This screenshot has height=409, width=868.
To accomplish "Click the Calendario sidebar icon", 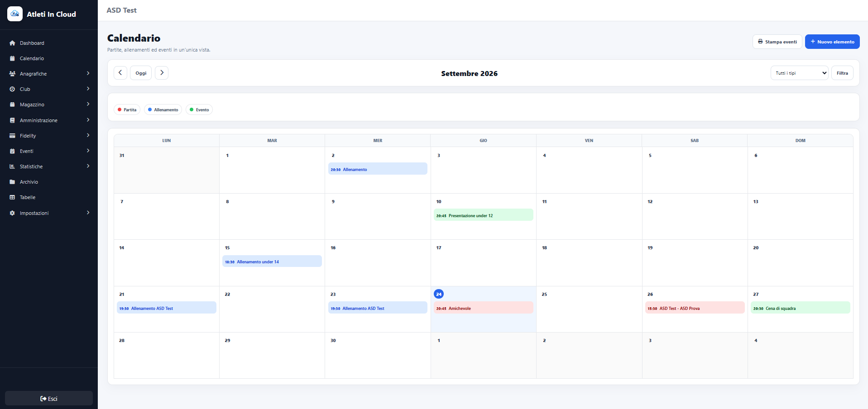I will click(12, 58).
